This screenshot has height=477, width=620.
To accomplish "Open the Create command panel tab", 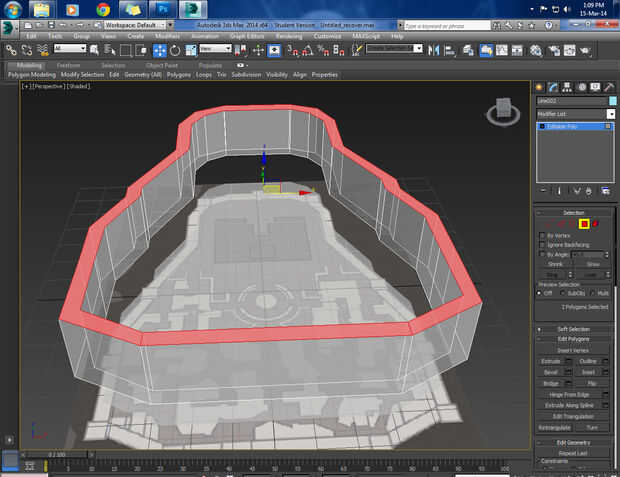I will click(540, 87).
